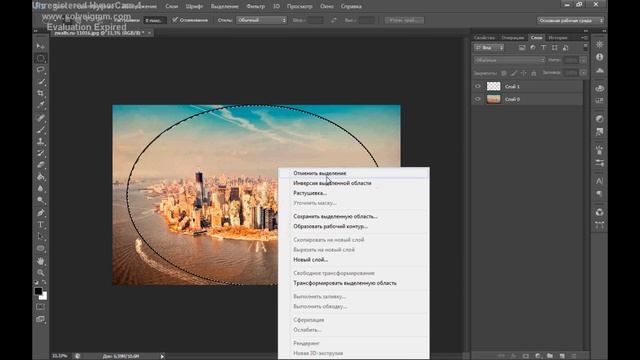
Task: Select the Hand tool
Action: tap(40, 261)
